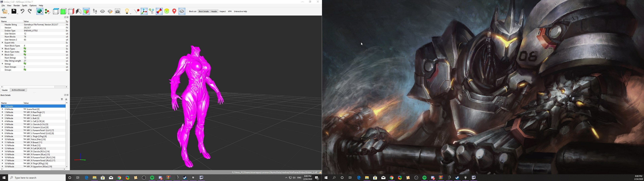The image size is (644, 181).
Task: Toggle the Draw Axes icon
Action: pyautogui.click(x=144, y=11)
